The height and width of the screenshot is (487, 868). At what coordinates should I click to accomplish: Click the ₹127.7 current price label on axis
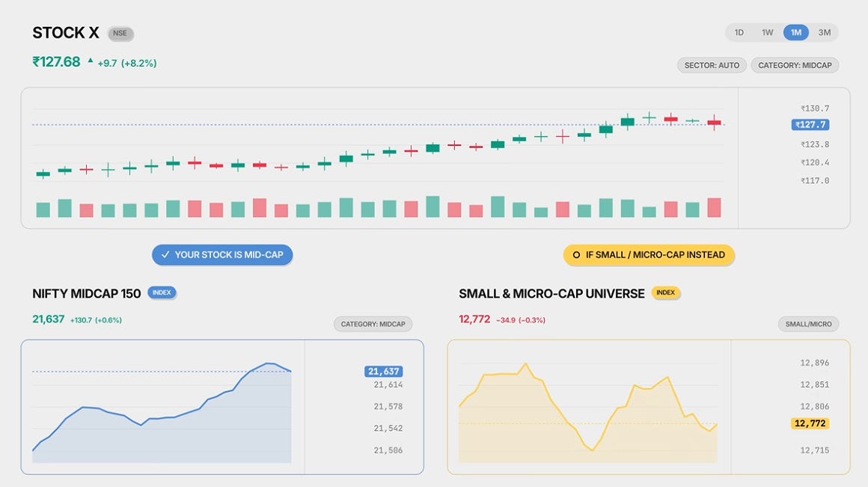[810, 125]
